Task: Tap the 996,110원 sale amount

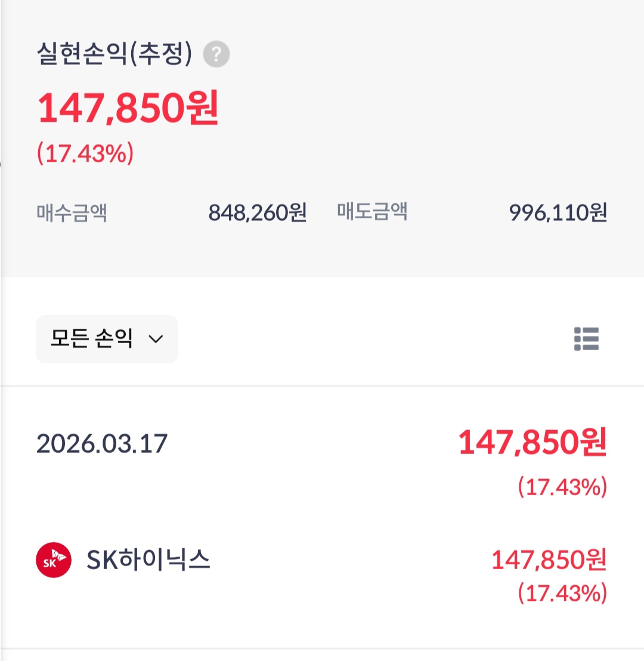Action: coord(558,212)
